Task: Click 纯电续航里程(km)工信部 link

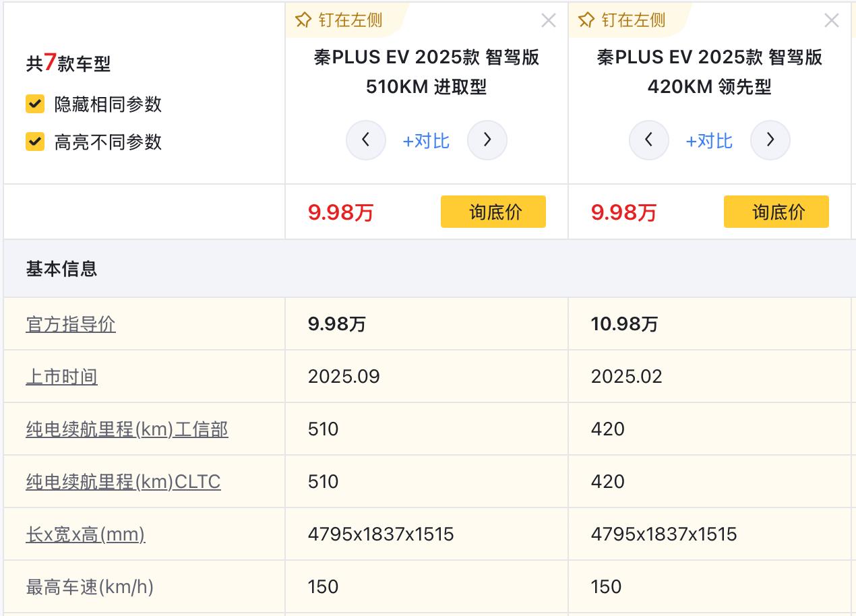Action: [x=127, y=429]
